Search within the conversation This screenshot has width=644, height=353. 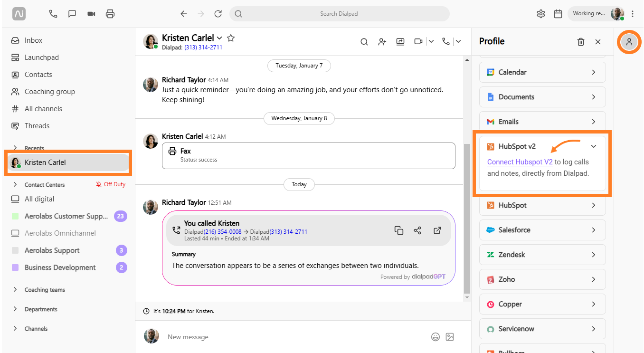coord(364,42)
